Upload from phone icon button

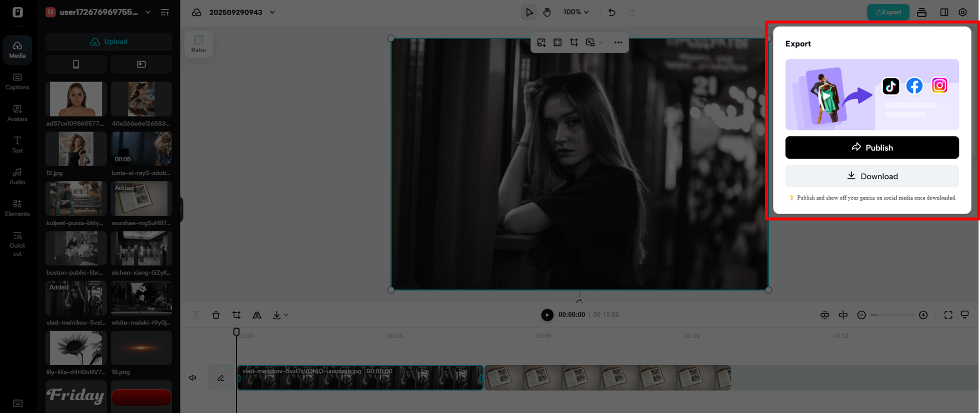[x=76, y=64]
